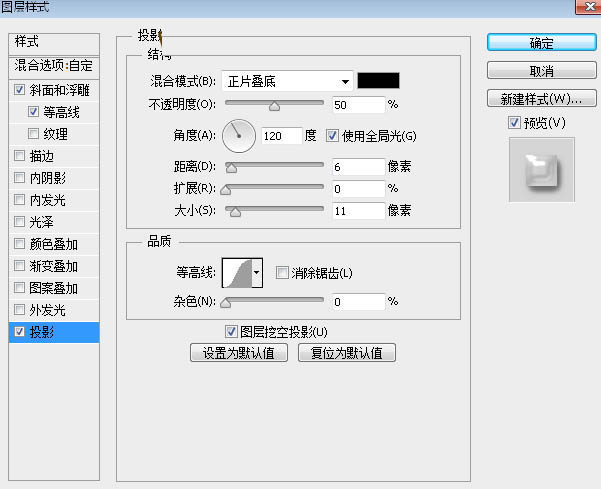Confirm with the 确定 button
This screenshot has height=489, width=601.
[x=542, y=43]
